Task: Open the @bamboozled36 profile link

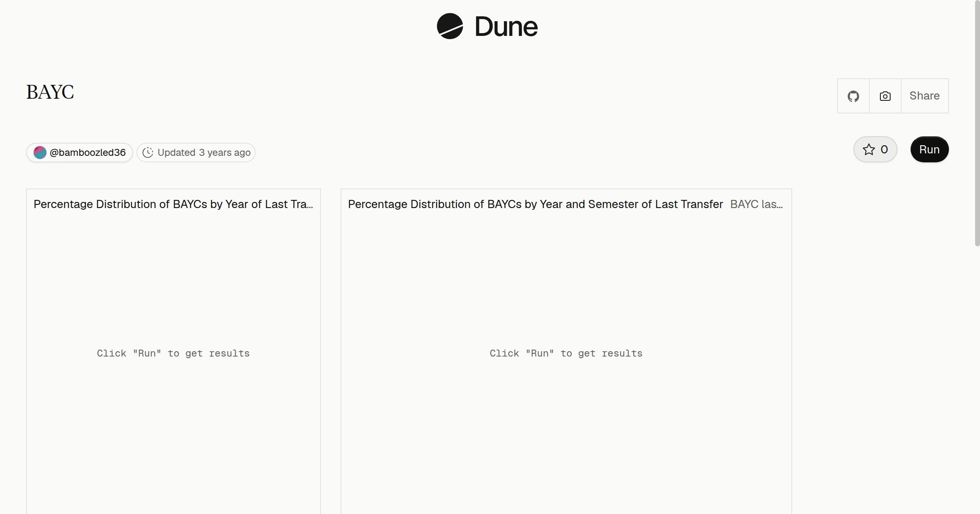Action: point(80,153)
